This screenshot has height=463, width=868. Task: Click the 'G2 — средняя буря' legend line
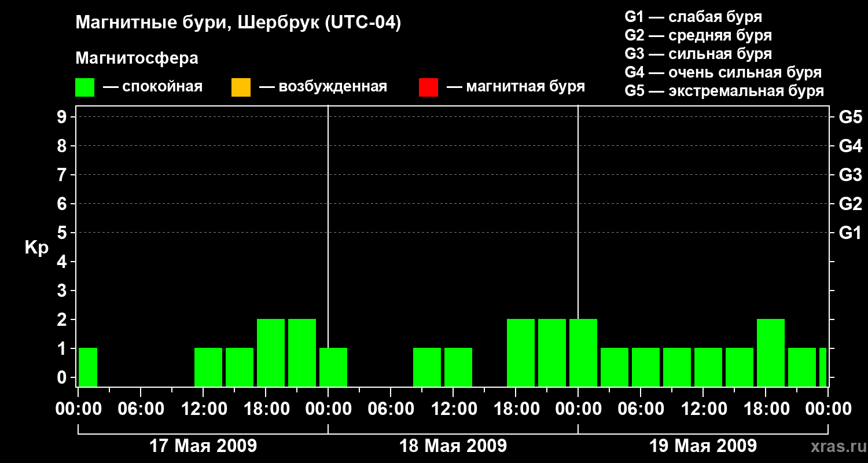click(x=698, y=35)
